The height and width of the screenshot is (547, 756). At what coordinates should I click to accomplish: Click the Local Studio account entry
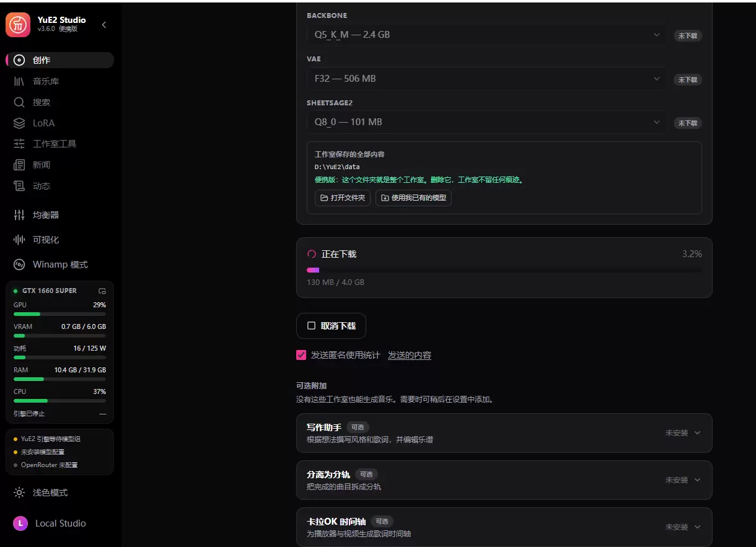59,523
